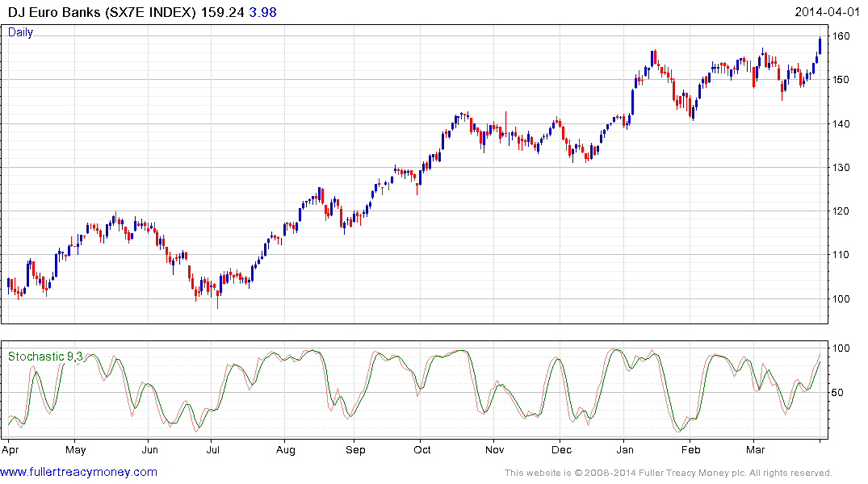This screenshot has width=868, height=484.
Task: Click the latest blue candlestick near 160
Action: point(820,45)
